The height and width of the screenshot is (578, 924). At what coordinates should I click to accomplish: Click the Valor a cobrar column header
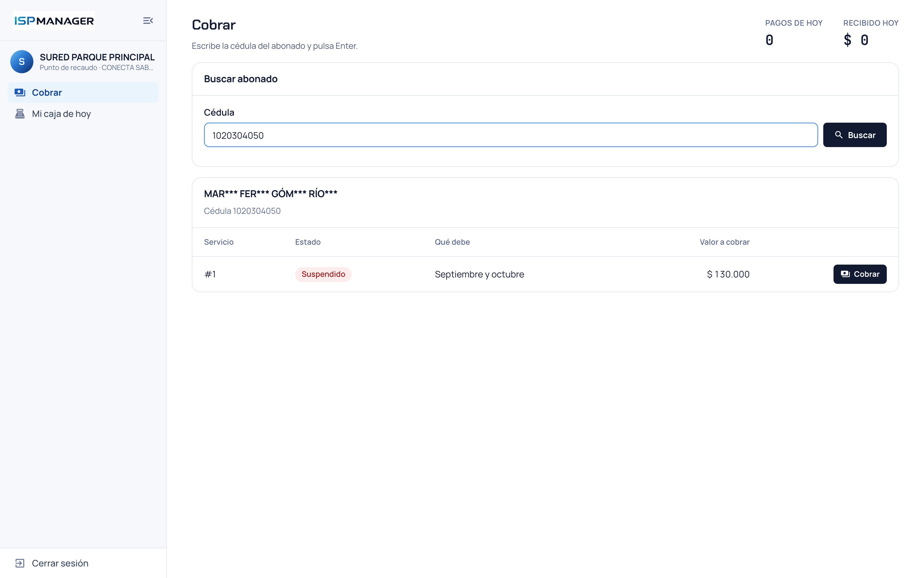point(724,242)
